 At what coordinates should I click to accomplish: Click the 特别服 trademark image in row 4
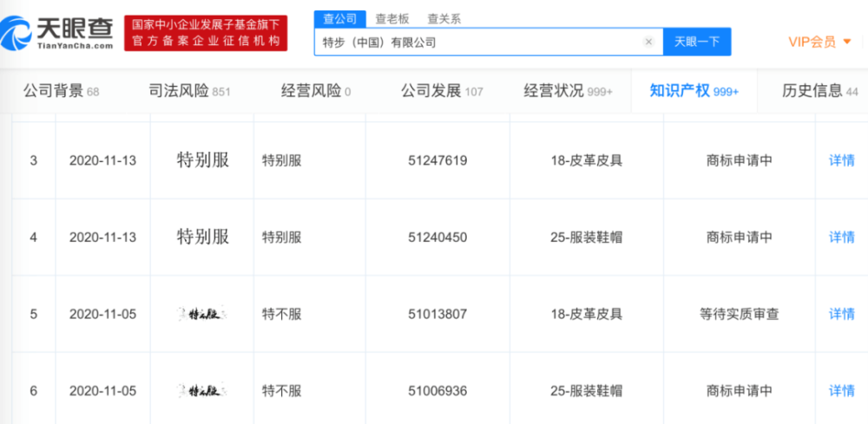202,238
